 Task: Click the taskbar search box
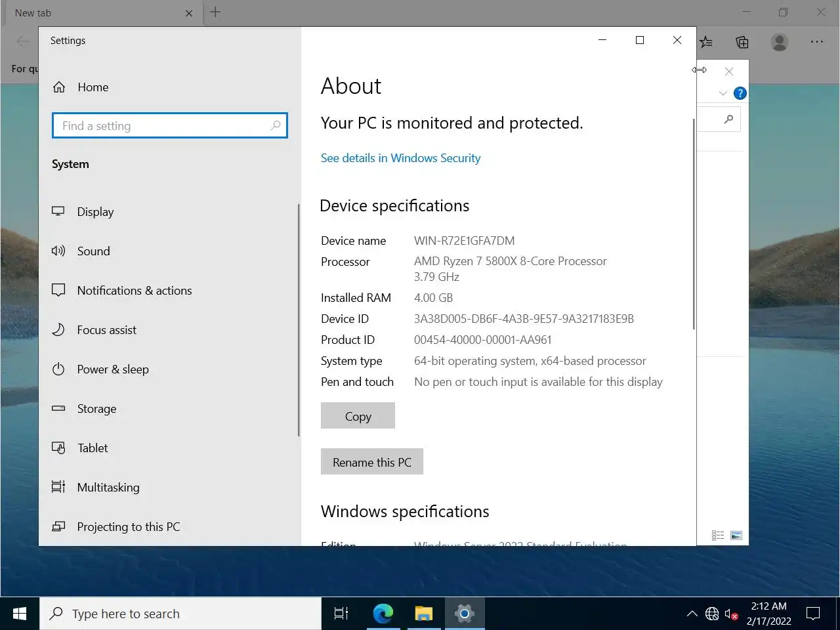180,614
